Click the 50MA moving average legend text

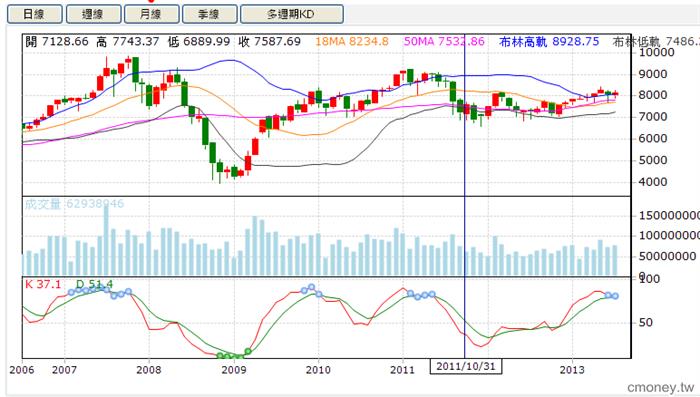[444, 42]
